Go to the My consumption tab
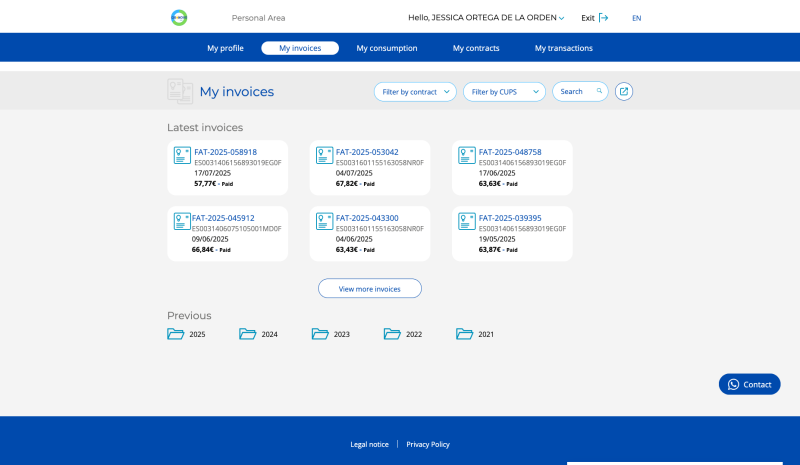The width and height of the screenshot is (800, 465). click(x=387, y=48)
